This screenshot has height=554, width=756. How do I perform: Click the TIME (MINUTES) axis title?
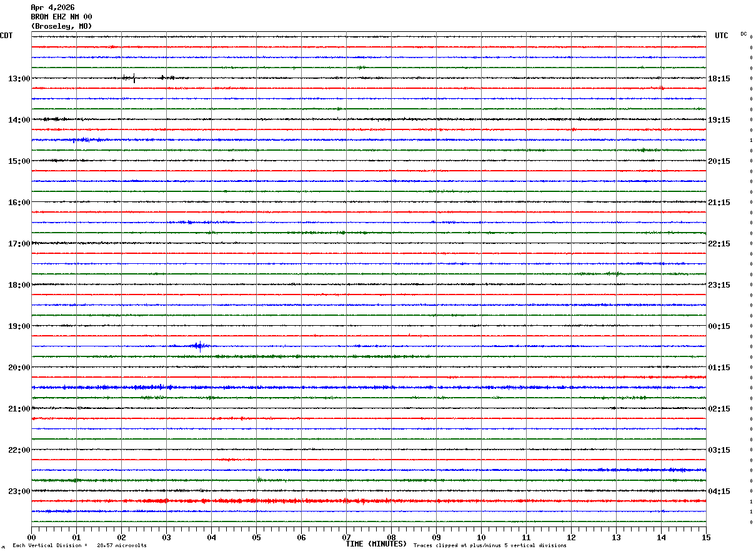coord(376,544)
